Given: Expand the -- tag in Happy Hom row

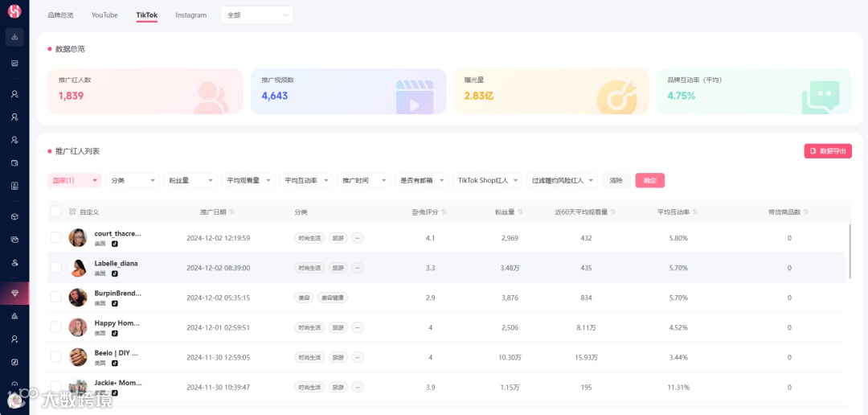Looking at the screenshot, I should pyautogui.click(x=358, y=327).
